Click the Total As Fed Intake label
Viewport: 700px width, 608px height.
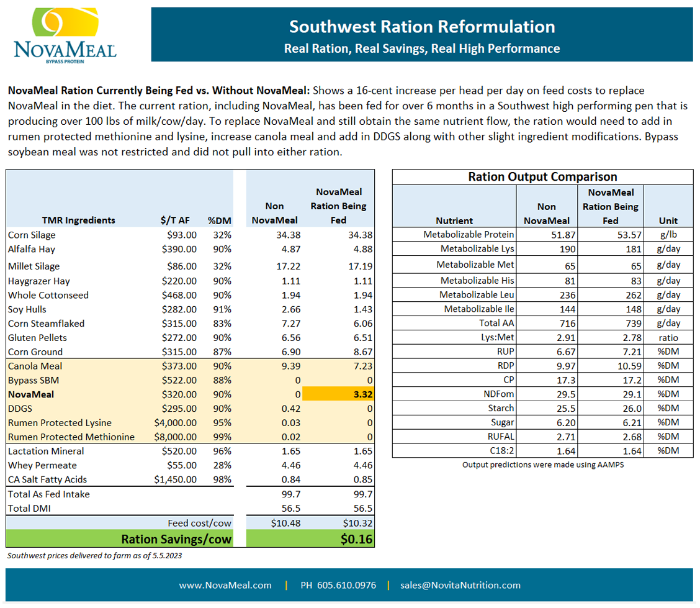pyautogui.click(x=48, y=494)
